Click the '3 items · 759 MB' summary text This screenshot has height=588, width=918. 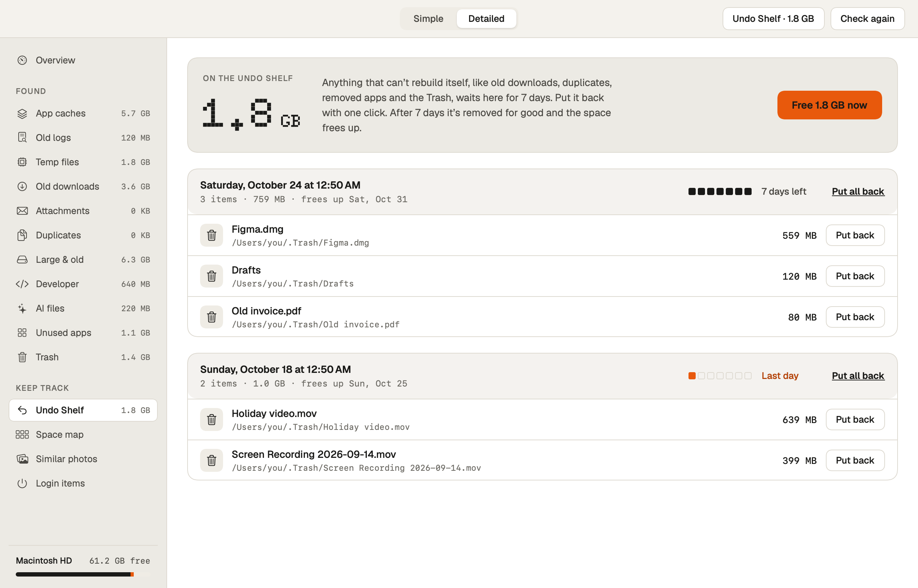[242, 199]
